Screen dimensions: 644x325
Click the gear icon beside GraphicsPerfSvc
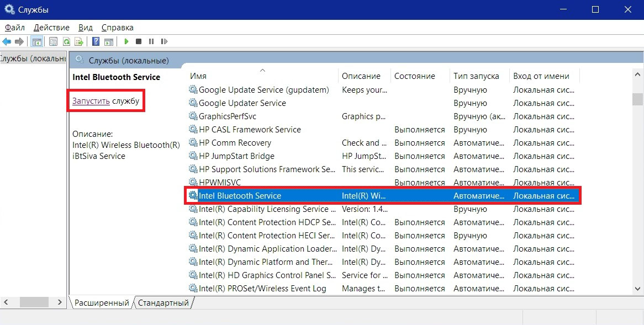point(193,116)
